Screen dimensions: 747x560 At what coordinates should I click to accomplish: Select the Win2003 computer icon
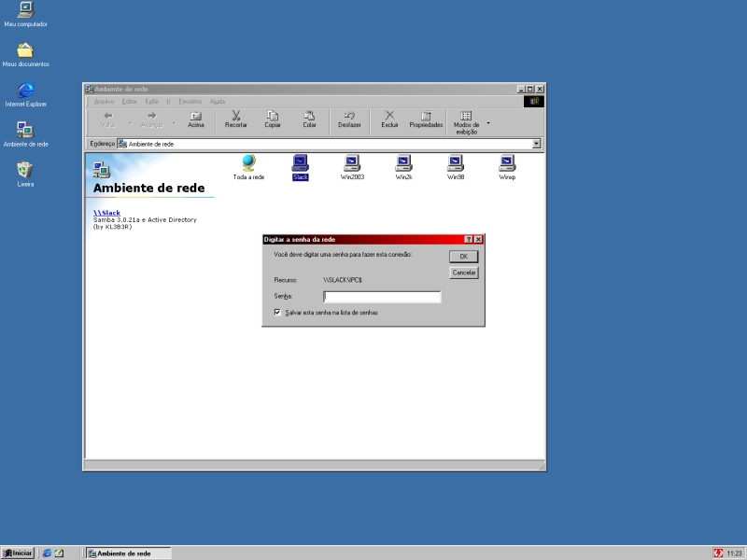[352, 164]
